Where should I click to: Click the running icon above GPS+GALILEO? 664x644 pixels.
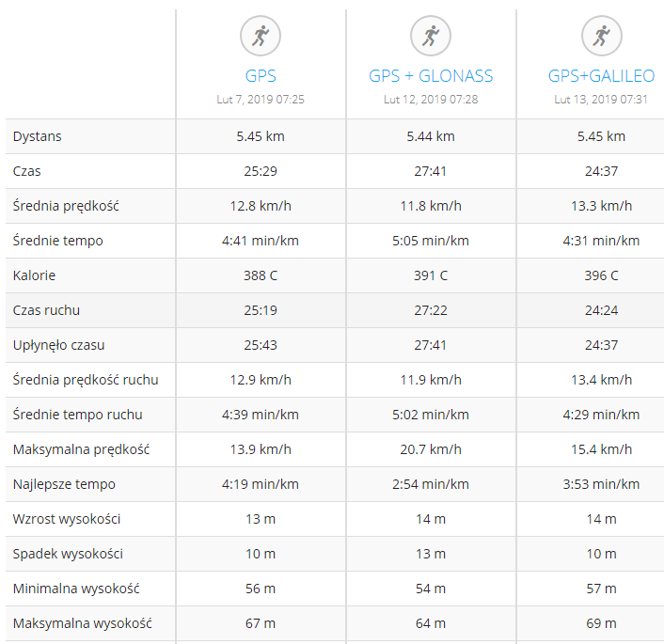click(x=602, y=36)
